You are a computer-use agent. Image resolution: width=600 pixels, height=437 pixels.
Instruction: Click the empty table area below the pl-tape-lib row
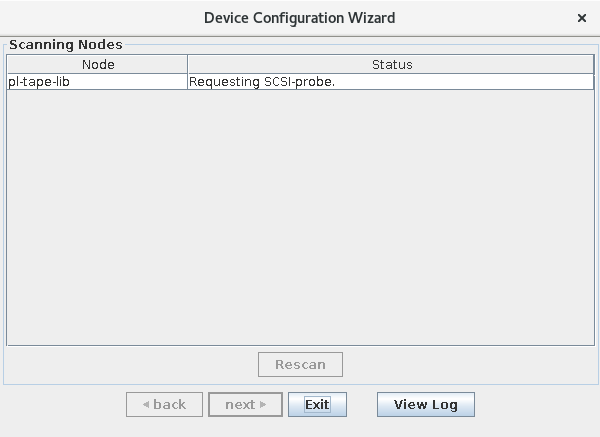300,220
